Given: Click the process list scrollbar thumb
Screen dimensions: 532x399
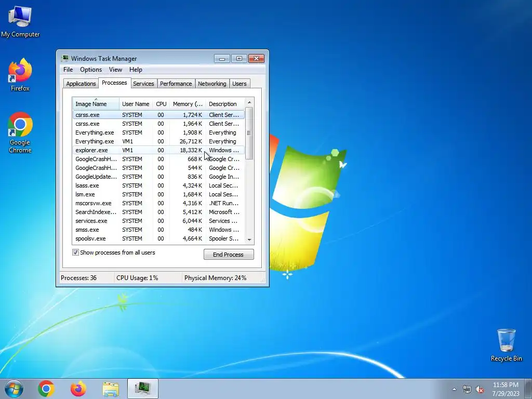Looking at the screenshot, I should (249, 133).
